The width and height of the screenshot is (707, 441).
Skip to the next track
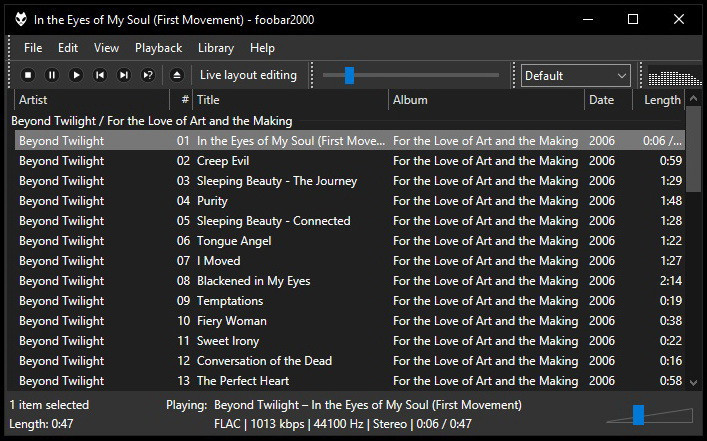(x=124, y=75)
